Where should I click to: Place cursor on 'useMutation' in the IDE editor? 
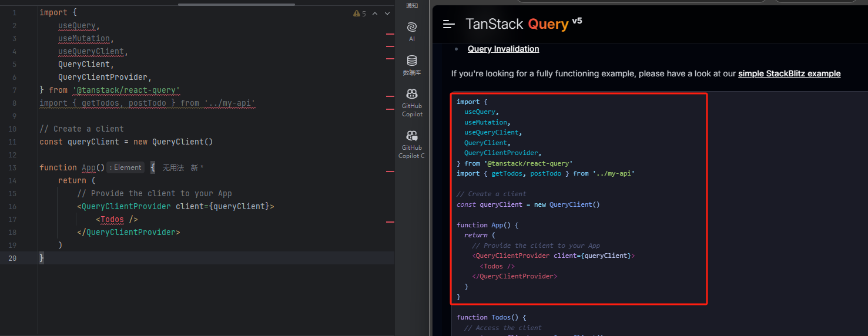(x=84, y=38)
